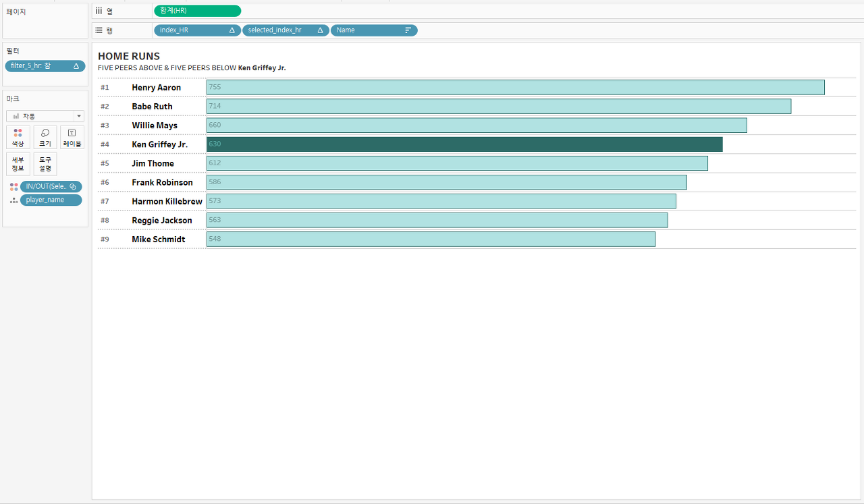Image resolution: width=864 pixels, height=504 pixels.
Task: Click the Reggie Jackson name label
Action: coord(162,220)
